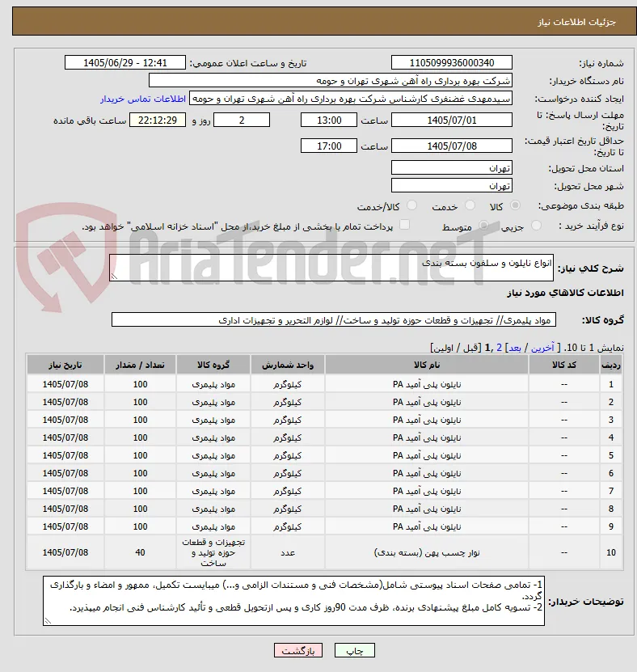Click the remaining days field showing 2

coord(242,120)
